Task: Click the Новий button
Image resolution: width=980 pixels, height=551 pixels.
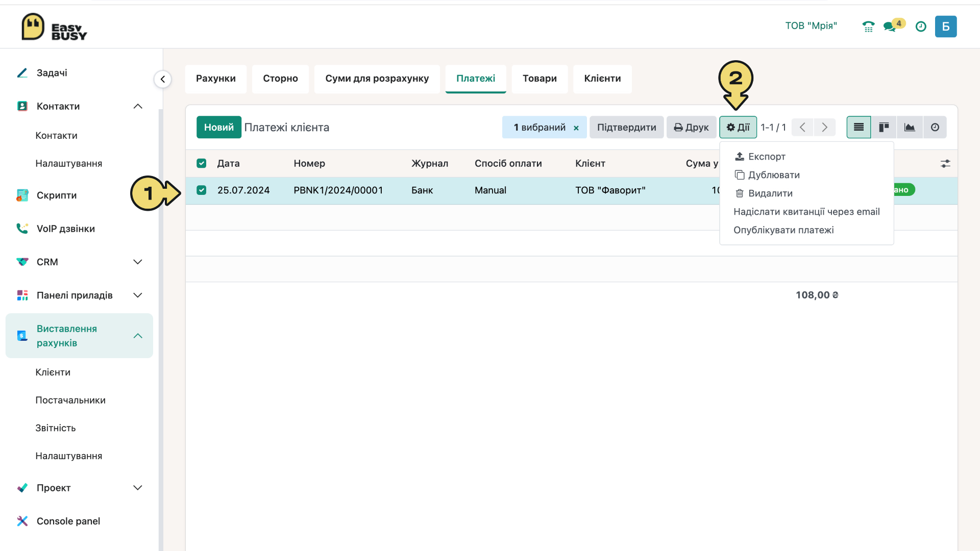Action: point(219,127)
